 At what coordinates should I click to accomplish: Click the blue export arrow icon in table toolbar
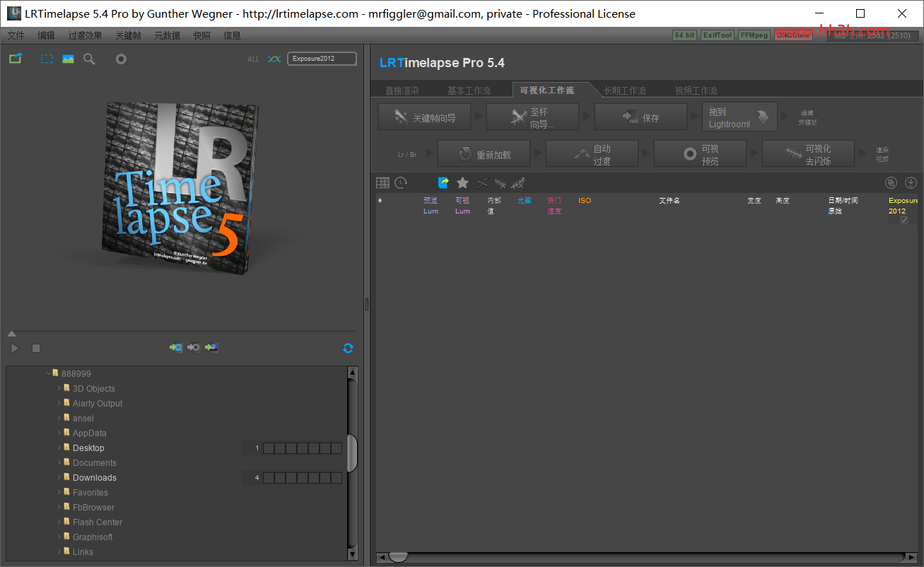click(x=443, y=183)
